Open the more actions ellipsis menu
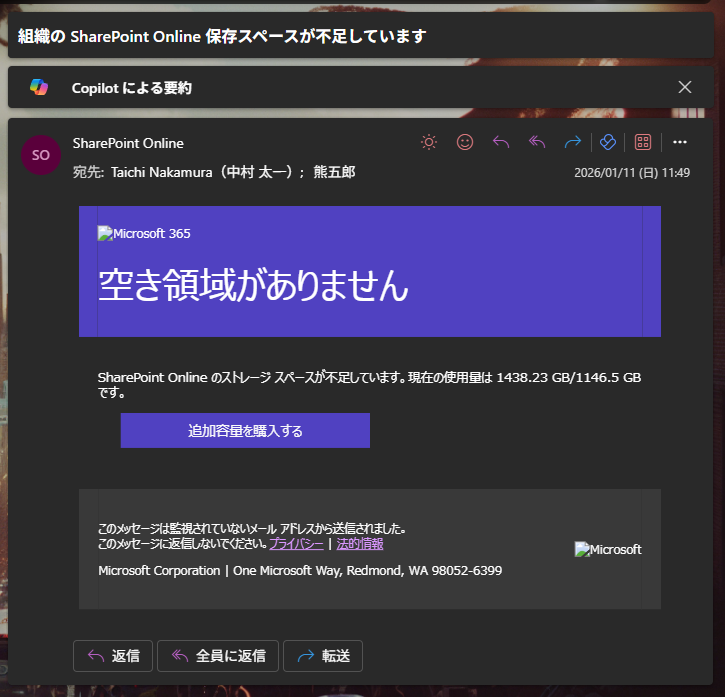 (x=680, y=142)
